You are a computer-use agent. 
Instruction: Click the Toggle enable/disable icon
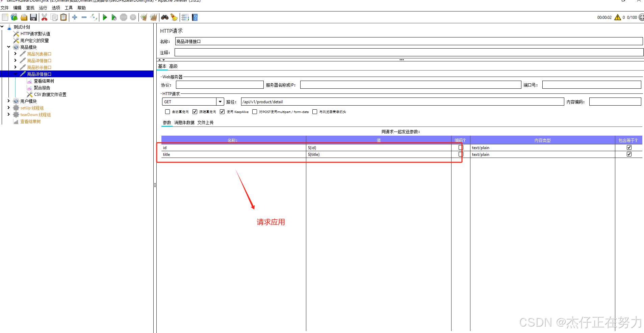(94, 17)
